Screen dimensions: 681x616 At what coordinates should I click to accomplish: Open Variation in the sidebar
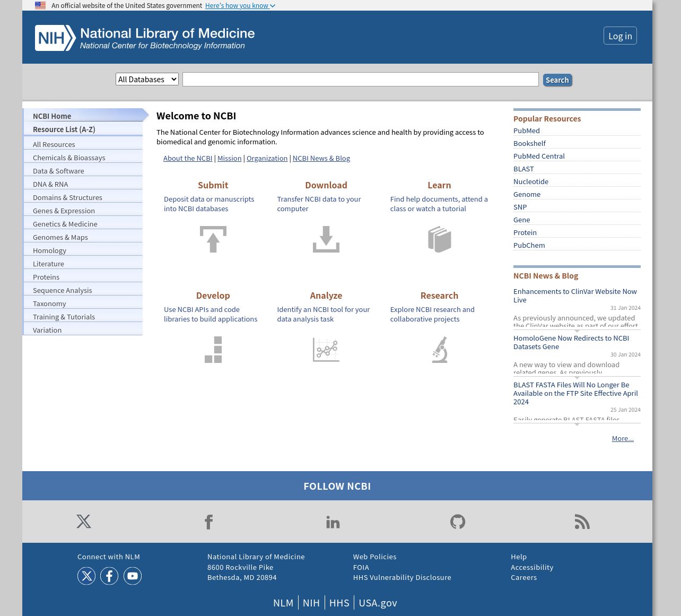click(x=83, y=329)
